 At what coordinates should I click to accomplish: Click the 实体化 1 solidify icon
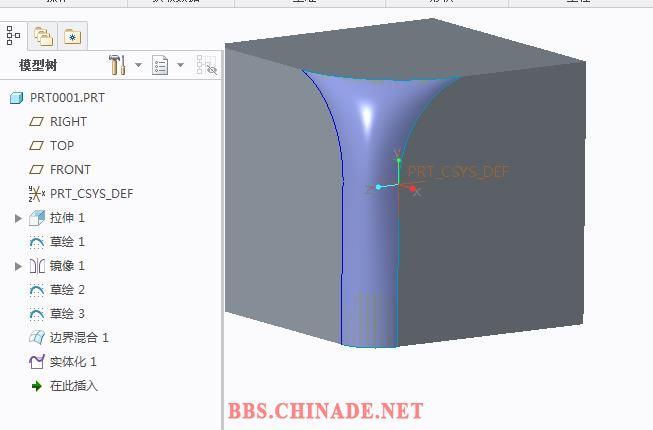tap(37, 362)
